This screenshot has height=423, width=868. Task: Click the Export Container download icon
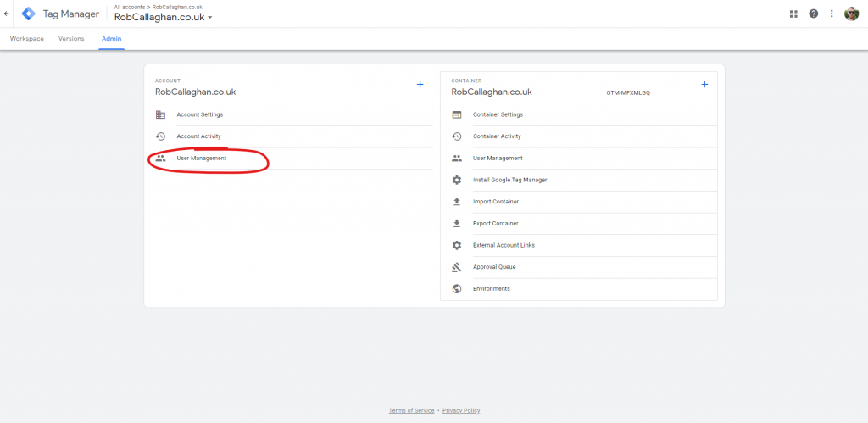[x=457, y=223]
